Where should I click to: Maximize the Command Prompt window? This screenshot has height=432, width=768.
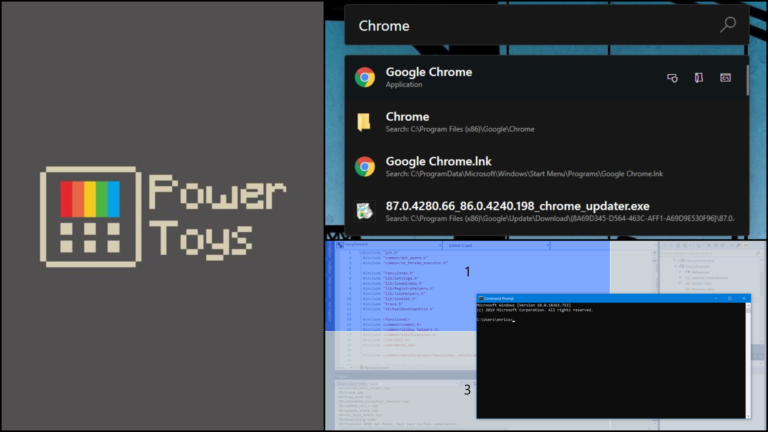tap(730, 298)
